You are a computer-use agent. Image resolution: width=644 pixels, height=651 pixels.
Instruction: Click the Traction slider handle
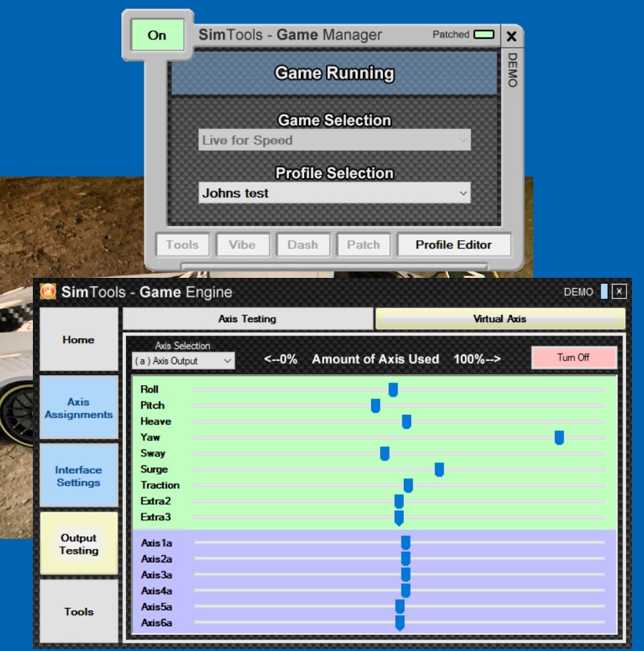pyautogui.click(x=409, y=486)
